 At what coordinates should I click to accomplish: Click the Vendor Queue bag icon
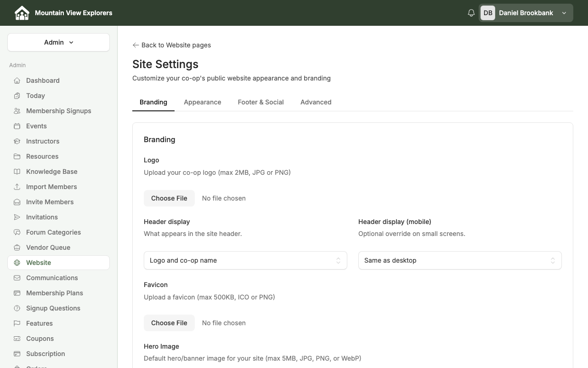tap(17, 247)
